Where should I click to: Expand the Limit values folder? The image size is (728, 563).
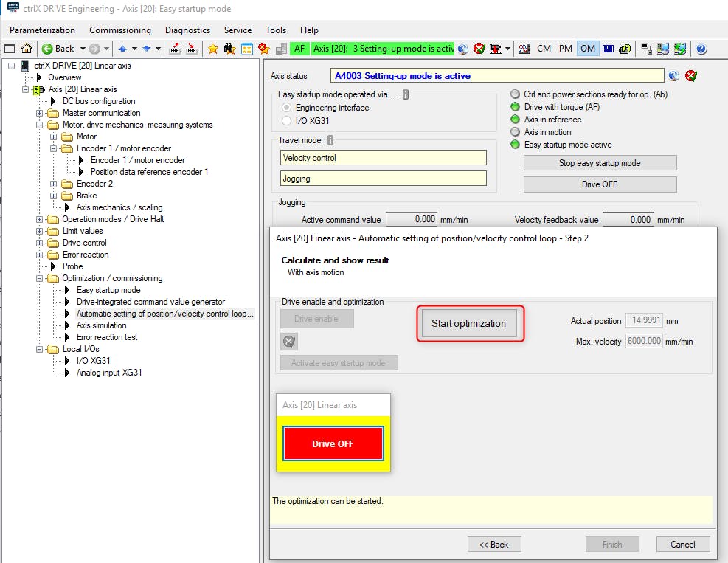point(40,231)
